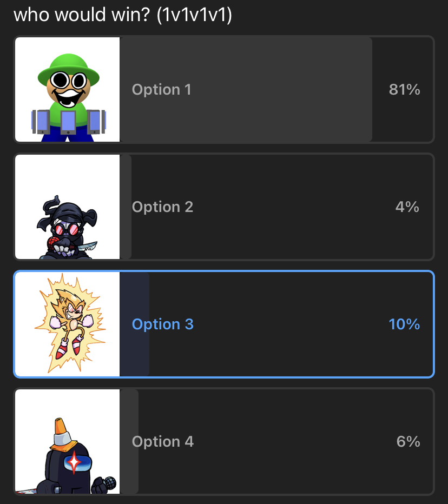
Task: Click the traffic cone on the crewmate's head
Action: tap(63, 434)
